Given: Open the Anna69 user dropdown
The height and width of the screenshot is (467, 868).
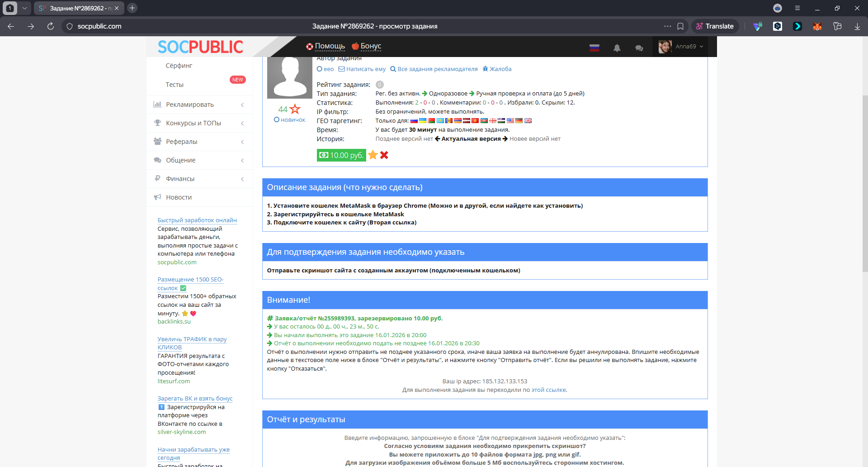Looking at the screenshot, I should click(x=681, y=47).
